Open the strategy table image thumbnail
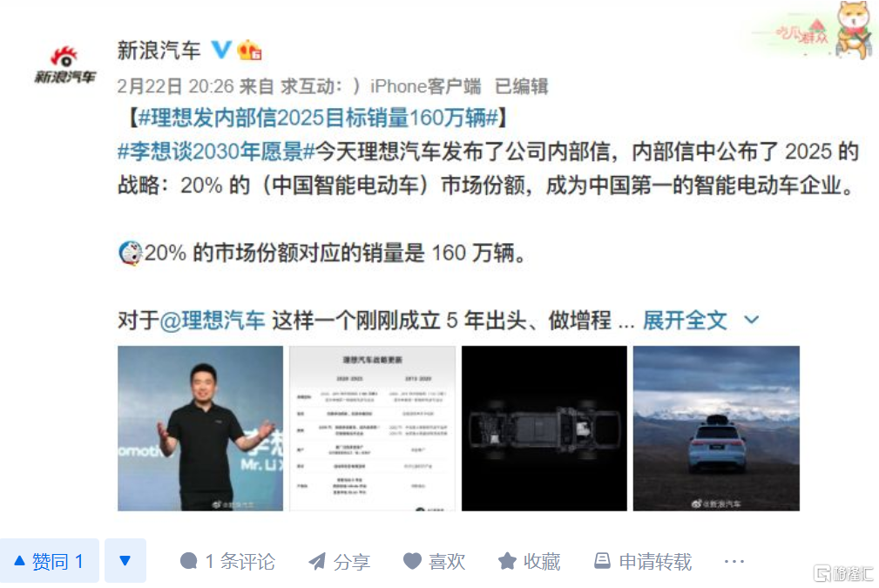 click(372, 429)
